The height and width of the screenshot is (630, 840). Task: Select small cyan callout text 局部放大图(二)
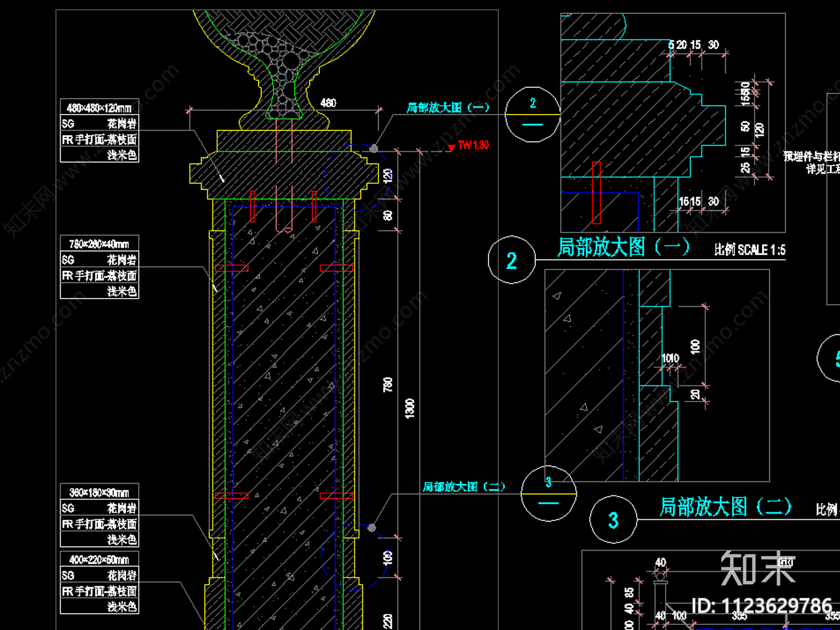pyautogui.click(x=464, y=487)
